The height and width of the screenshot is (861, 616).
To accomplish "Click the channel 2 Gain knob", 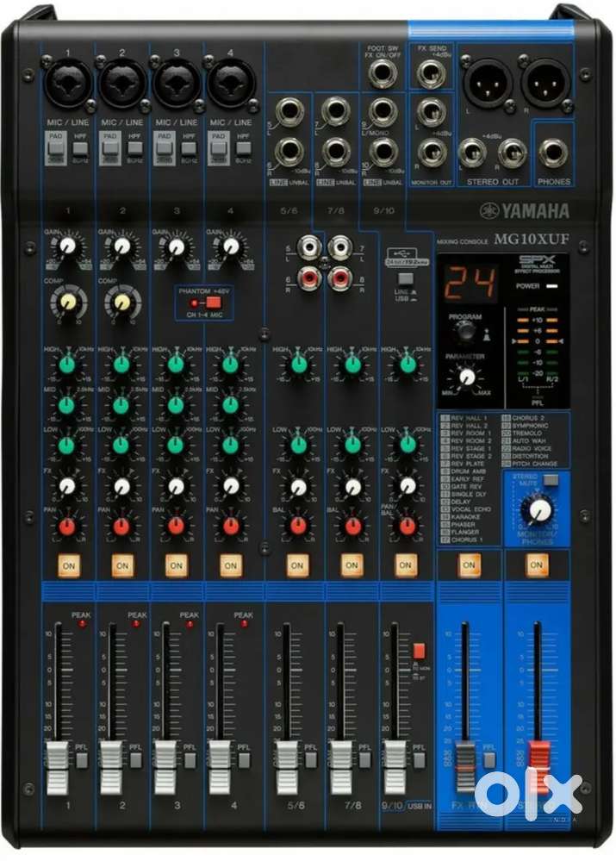I will (x=121, y=246).
